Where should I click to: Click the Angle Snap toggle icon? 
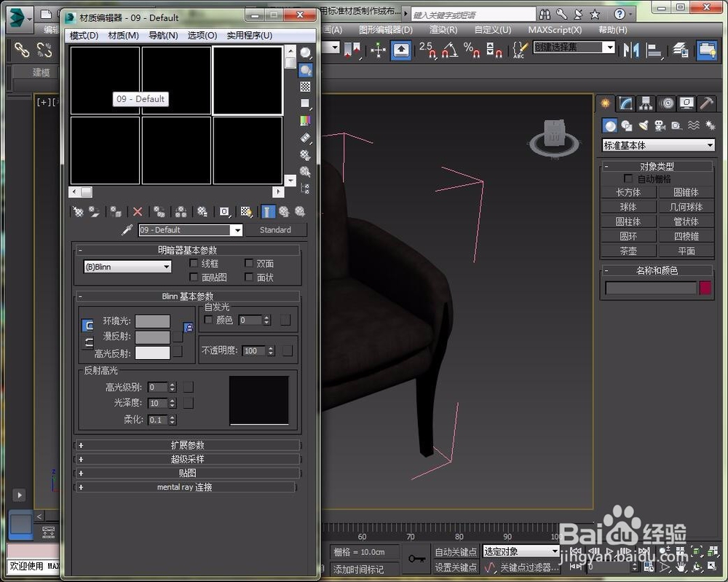click(449, 50)
